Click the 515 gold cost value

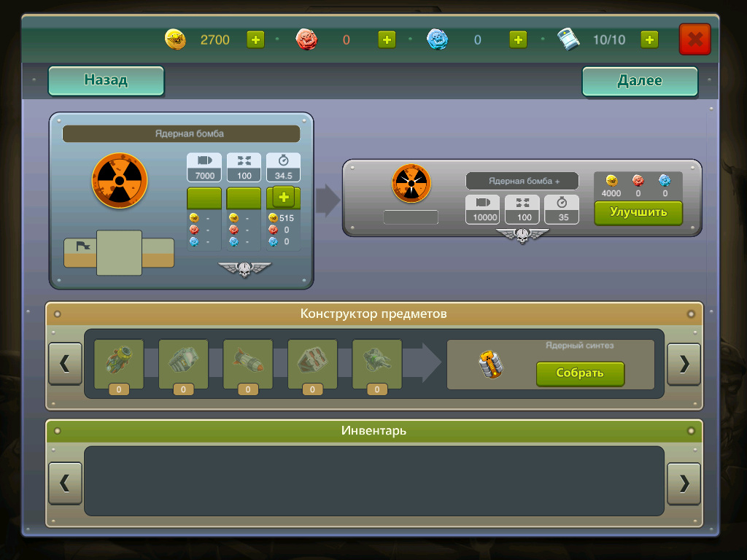(287, 218)
